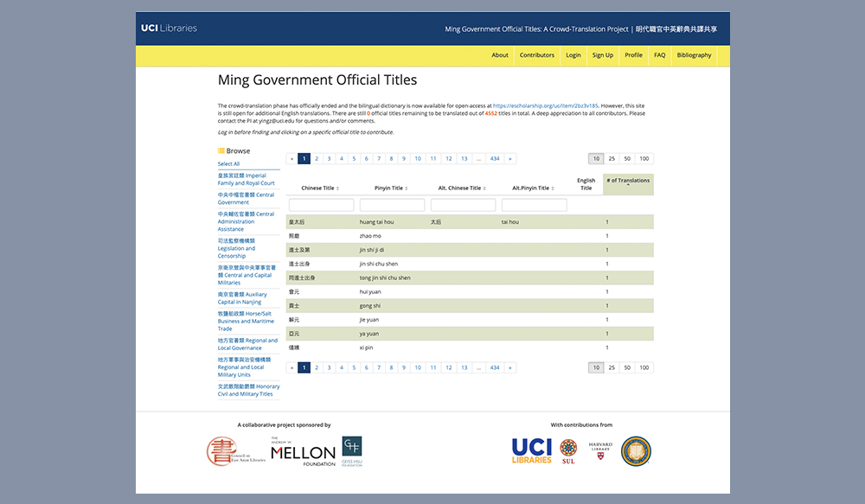Open the Contributors page
Screen dimensions: 865x504
pos(537,55)
